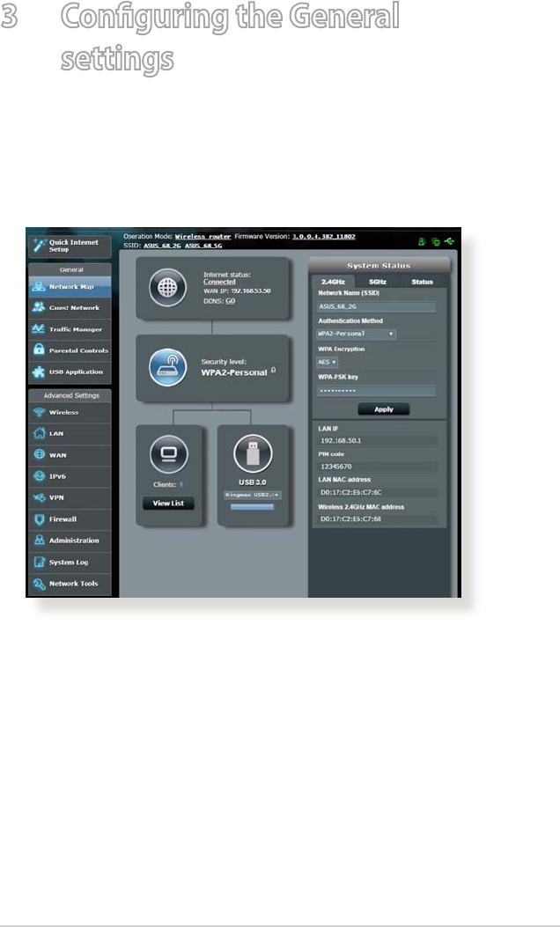Click the Firewall shield icon
The height and width of the screenshot is (927, 560).
click(x=39, y=519)
